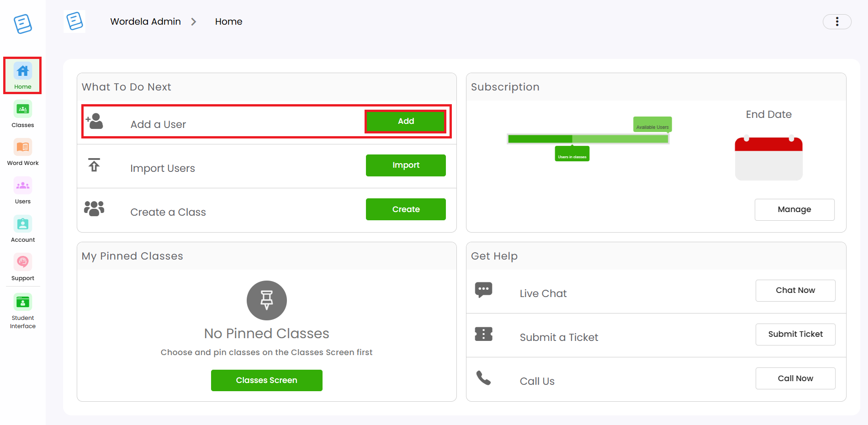Open the three-dot options menu
This screenshot has width=868, height=425.
click(837, 21)
